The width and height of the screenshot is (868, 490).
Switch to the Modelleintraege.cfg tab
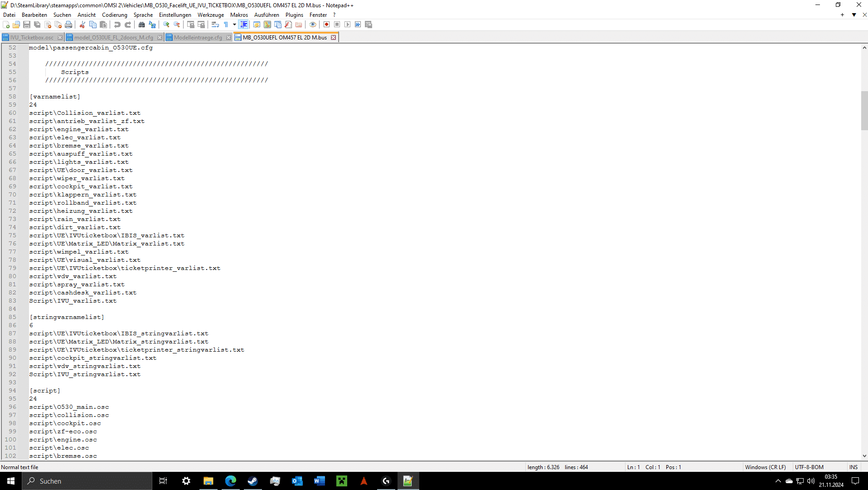[x=198, y=38]
